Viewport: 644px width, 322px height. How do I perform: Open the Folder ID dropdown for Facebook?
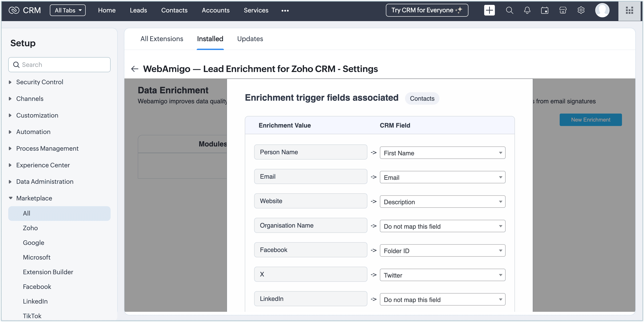click(442, 251)
